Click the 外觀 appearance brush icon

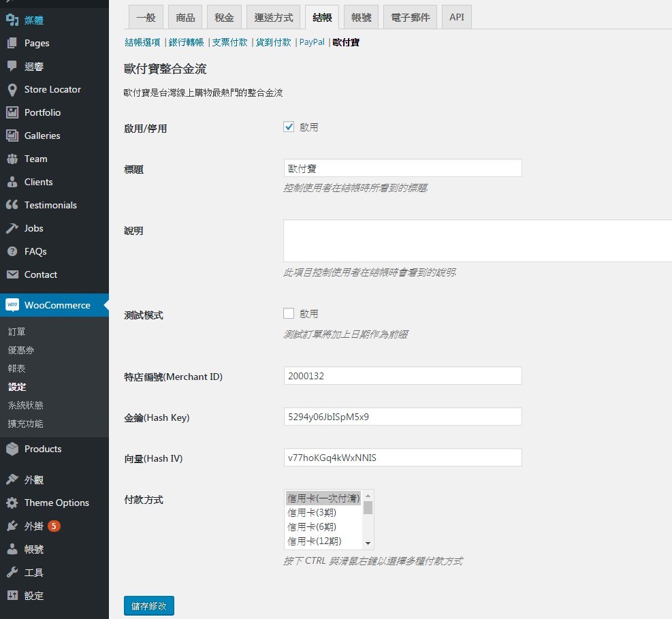point(12,479)
